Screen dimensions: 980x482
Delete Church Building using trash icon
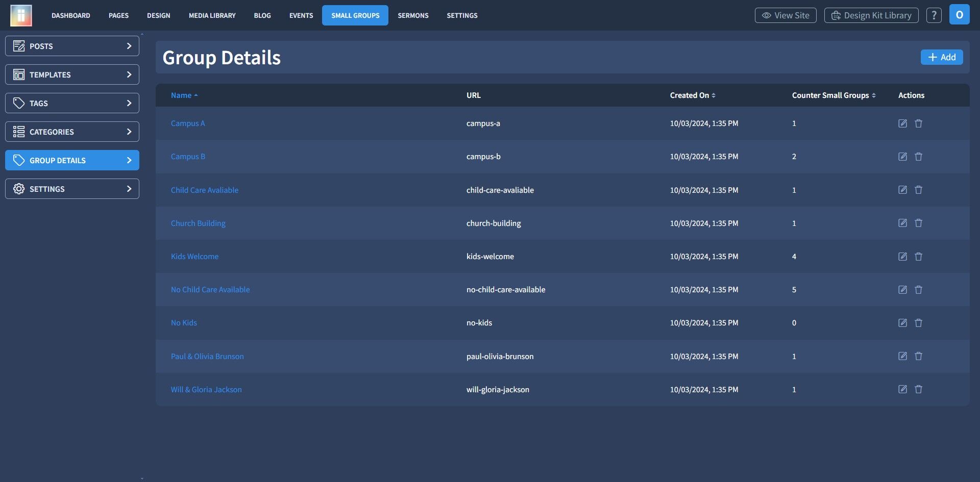point(918,223)
